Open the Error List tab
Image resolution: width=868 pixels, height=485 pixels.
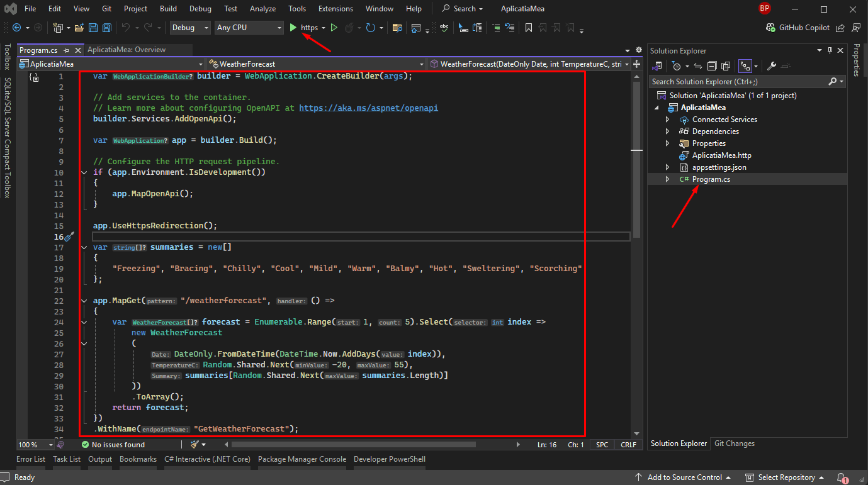click(x=31, y=459)
